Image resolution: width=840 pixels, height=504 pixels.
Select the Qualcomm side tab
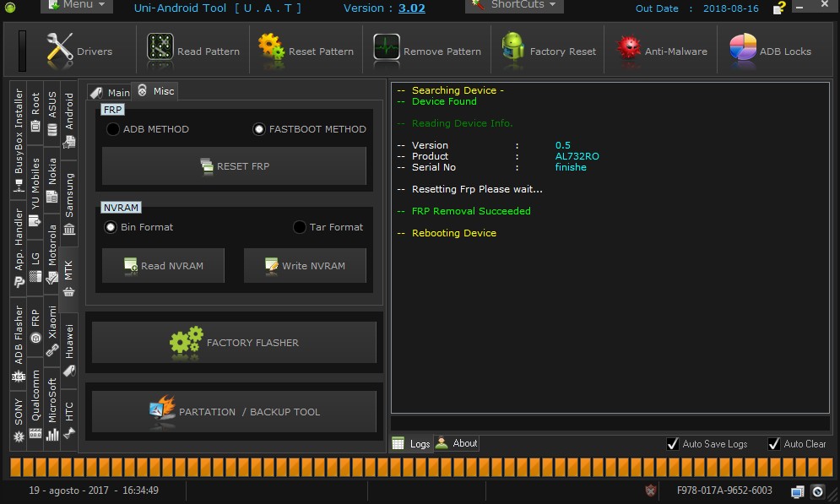click(x=35, y=404)
